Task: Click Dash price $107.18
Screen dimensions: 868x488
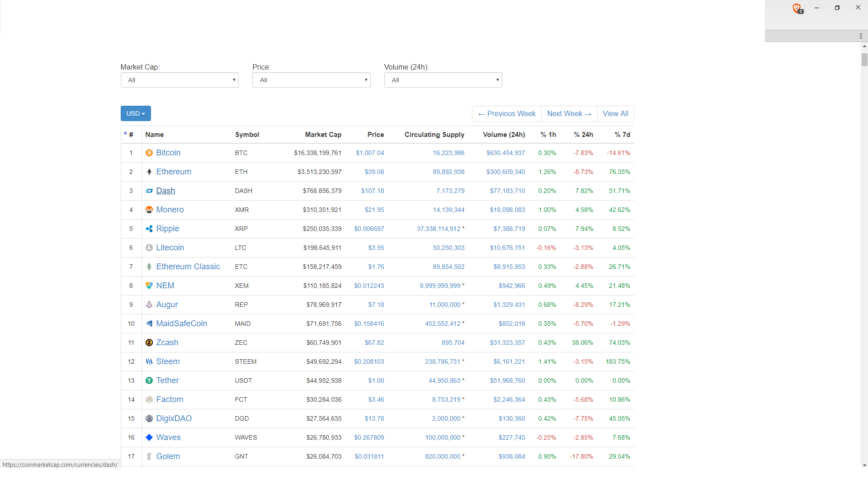Action: (373, 191)
